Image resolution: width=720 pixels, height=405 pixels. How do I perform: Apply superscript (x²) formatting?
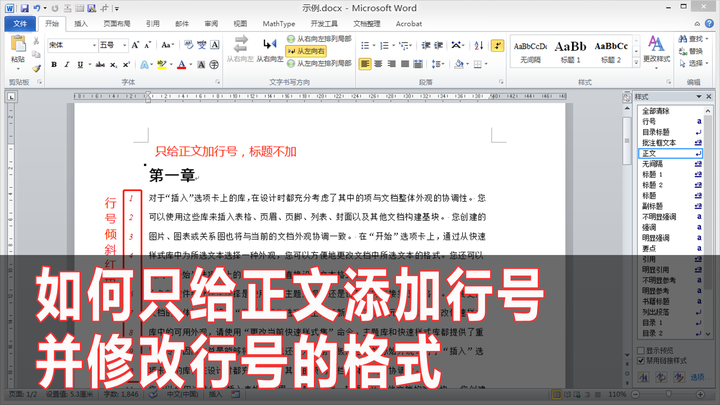[x=126, y=65]
